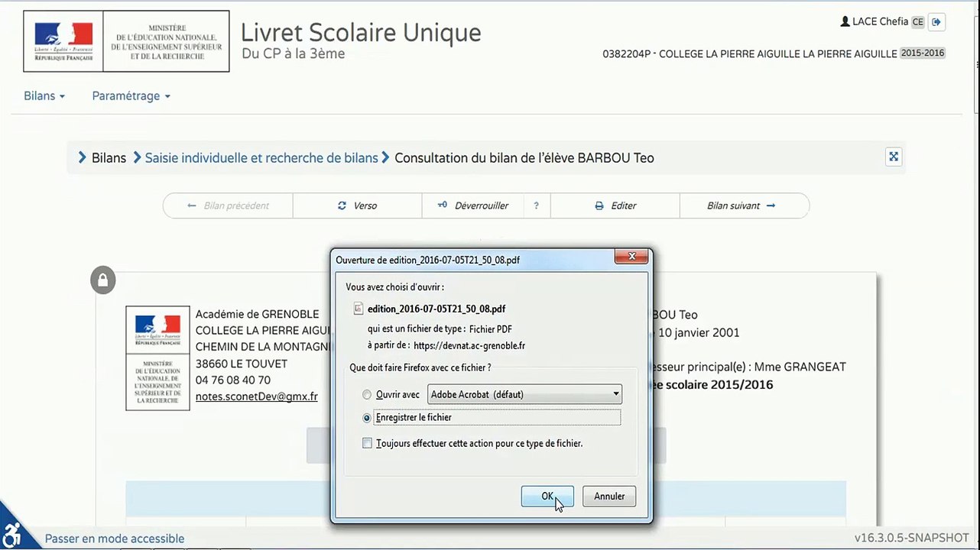The image size is (980, 550).
Task: Click the notes.sconetDev@gmx.fr email link
Action: pos(257,396)
